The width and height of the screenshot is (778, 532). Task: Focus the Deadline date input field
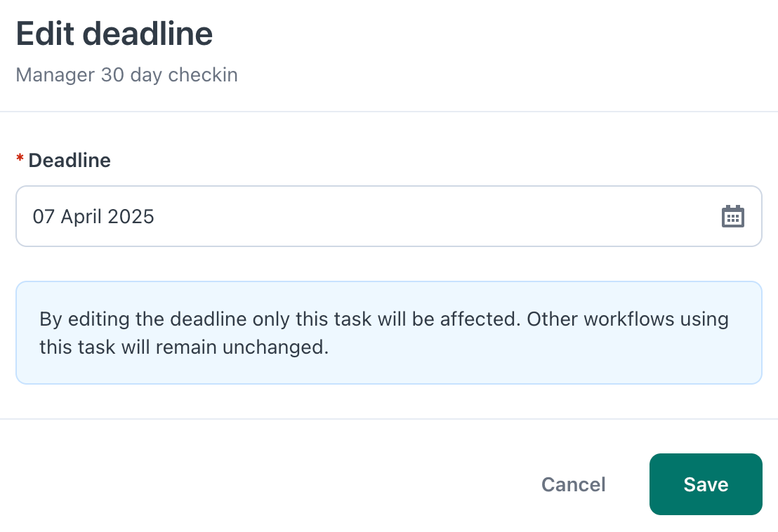click(x=389, y=216)
